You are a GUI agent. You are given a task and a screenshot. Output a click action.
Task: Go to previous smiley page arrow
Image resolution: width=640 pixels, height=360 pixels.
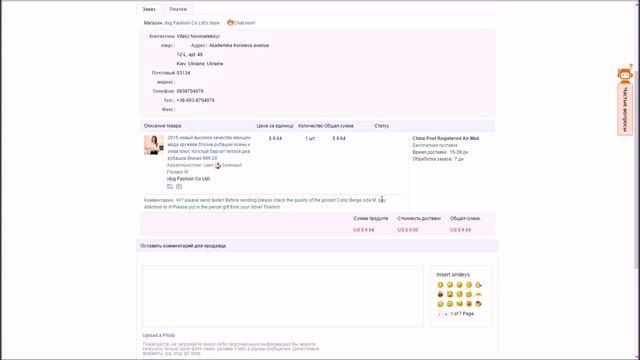[x=440, y=314]
